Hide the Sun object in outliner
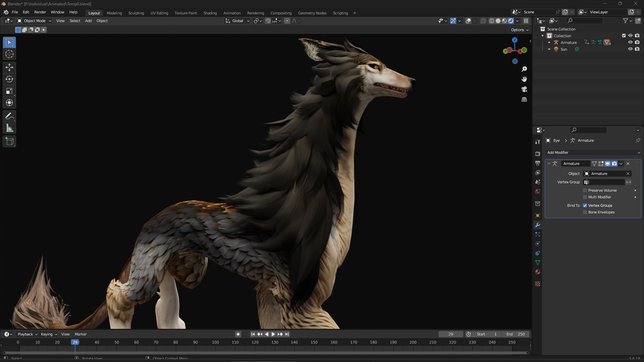The height and width of the screenshot is (362, 644). click(630, 49)
